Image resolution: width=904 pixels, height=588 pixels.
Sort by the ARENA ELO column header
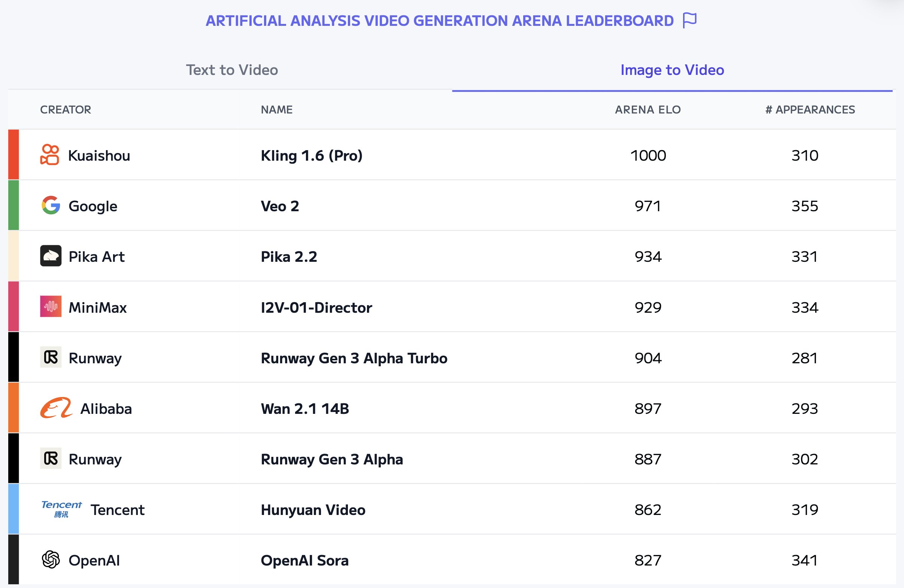(647, 110)
